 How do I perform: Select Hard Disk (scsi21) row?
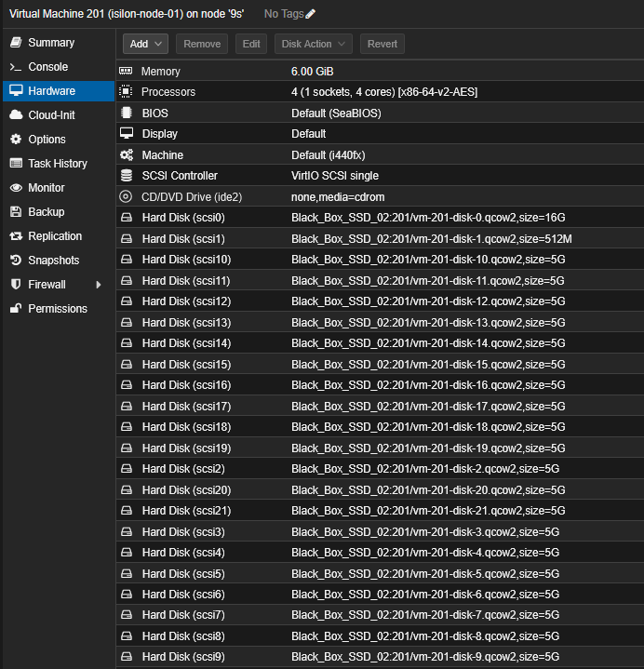click(x=372, y=511)
